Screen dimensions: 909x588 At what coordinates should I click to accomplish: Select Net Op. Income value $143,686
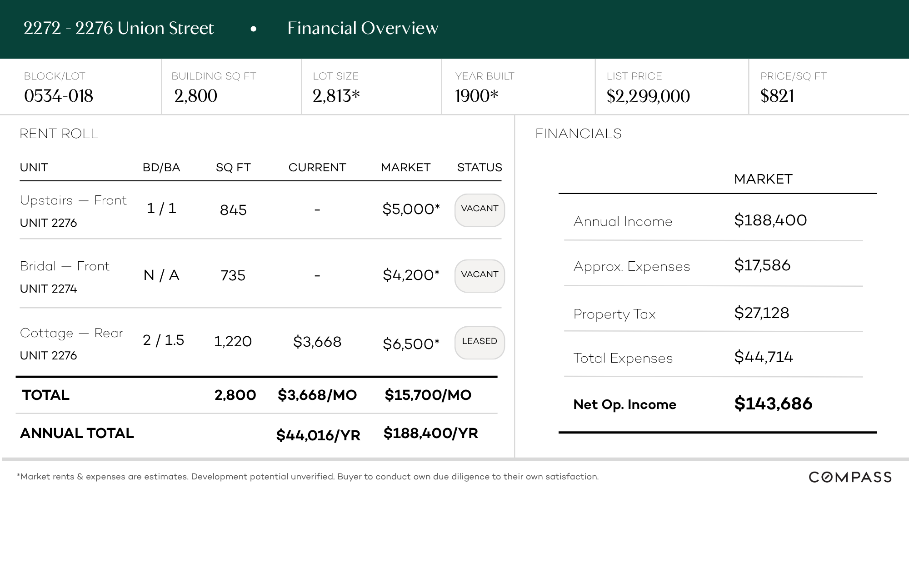tap(773, 404)
